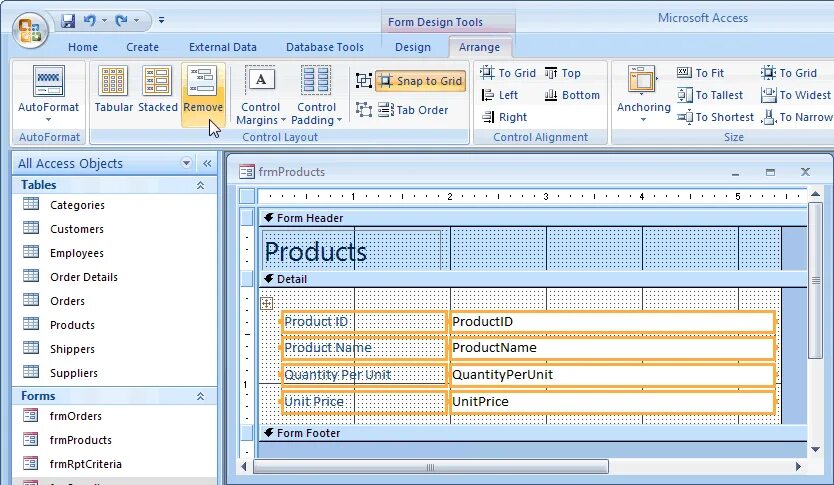Select the frmRptCriteria form
Viewport: 834px width, 485px height.
114,464
